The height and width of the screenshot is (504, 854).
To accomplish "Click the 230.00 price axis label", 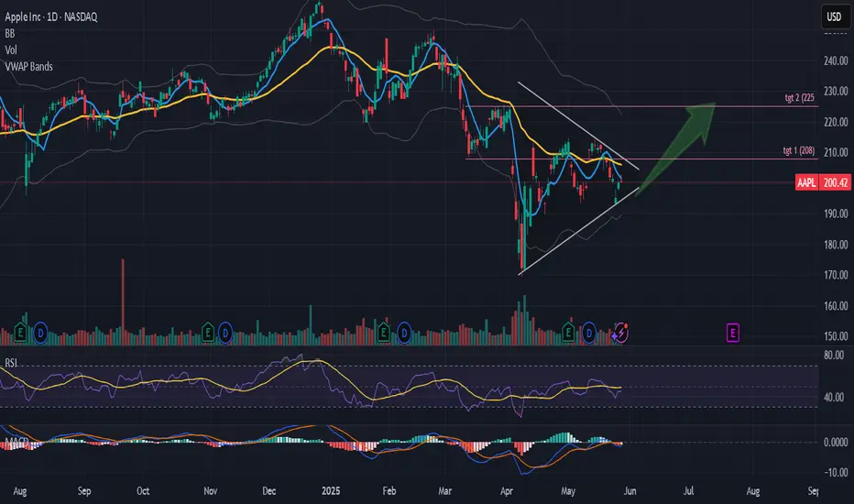I will tap(836, 91).
